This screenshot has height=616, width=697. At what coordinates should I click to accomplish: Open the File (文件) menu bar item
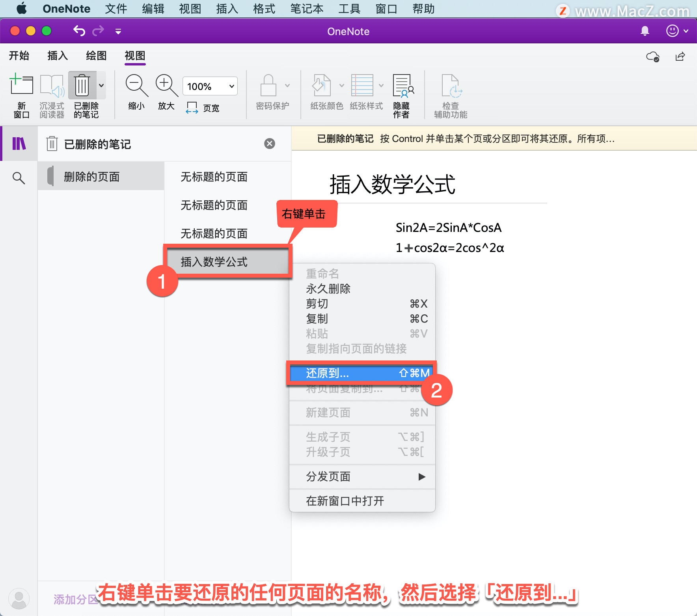coord(116,9)
